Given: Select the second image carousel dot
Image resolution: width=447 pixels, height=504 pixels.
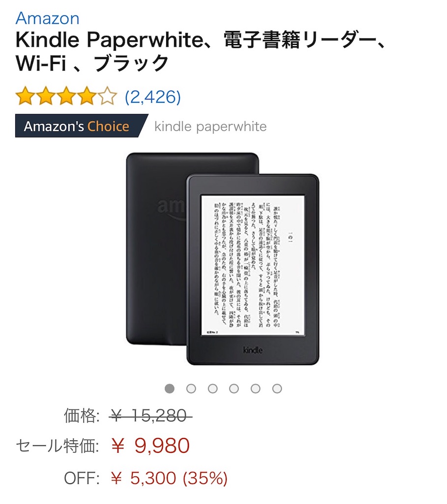Looking at the screenshot, I should [x=191, y=389].
